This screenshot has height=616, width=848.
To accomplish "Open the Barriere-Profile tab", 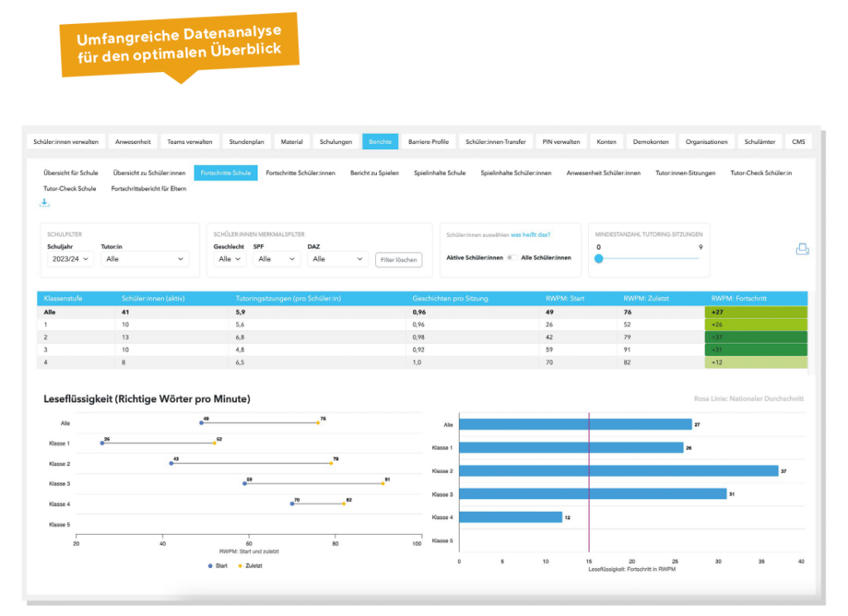I will pyautogui.click(x=428, y=142).
